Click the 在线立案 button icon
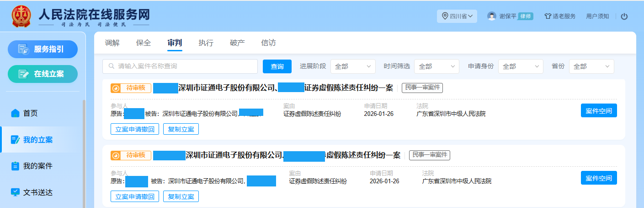This screenshot has width=644, height=208. pyautogui.click(x=23, y=74)
